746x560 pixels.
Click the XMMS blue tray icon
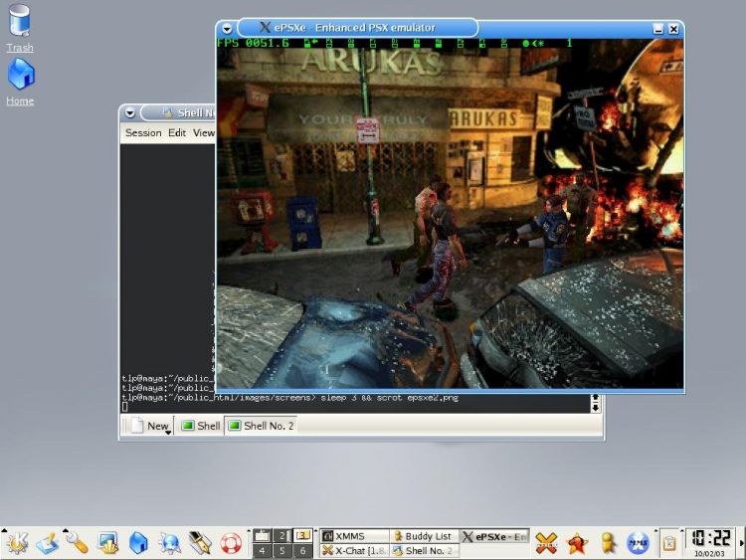point(638,543)
